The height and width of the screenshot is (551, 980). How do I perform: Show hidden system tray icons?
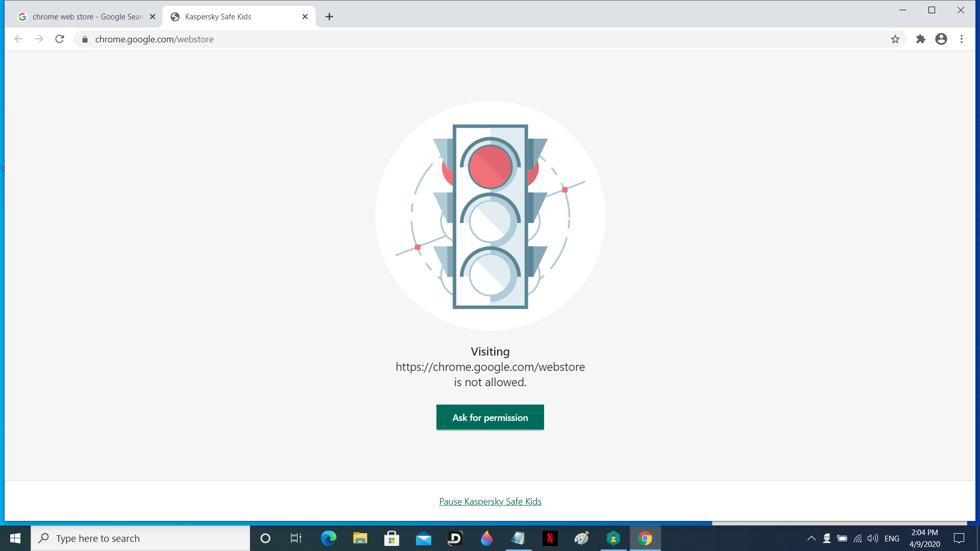tap(811, 538)
